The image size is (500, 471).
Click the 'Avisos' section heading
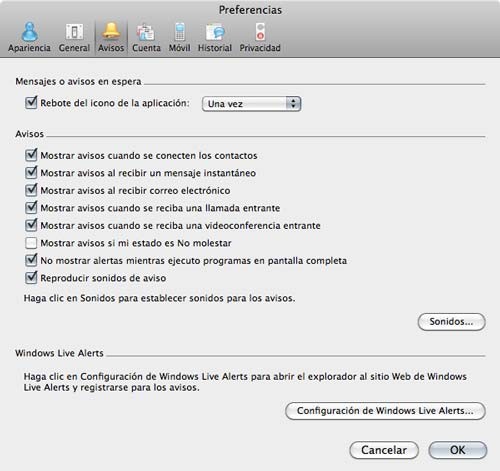point(30,134)
